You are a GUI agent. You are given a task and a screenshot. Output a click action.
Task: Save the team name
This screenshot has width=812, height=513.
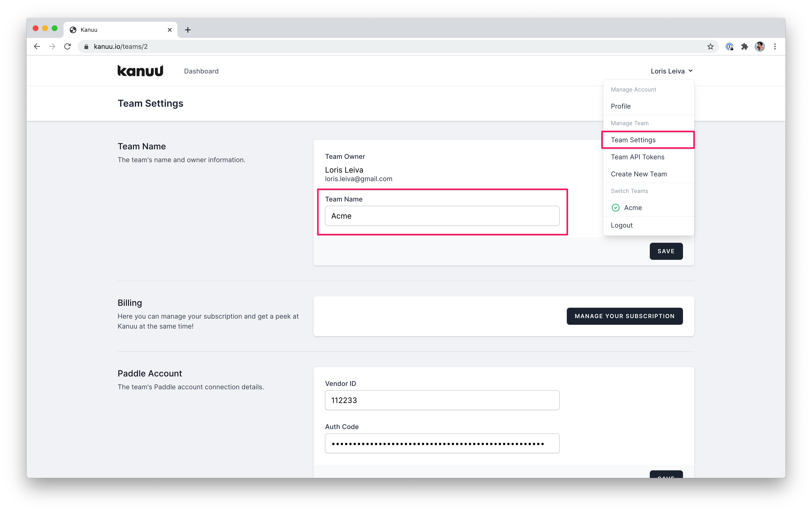[x=666, y=251]
